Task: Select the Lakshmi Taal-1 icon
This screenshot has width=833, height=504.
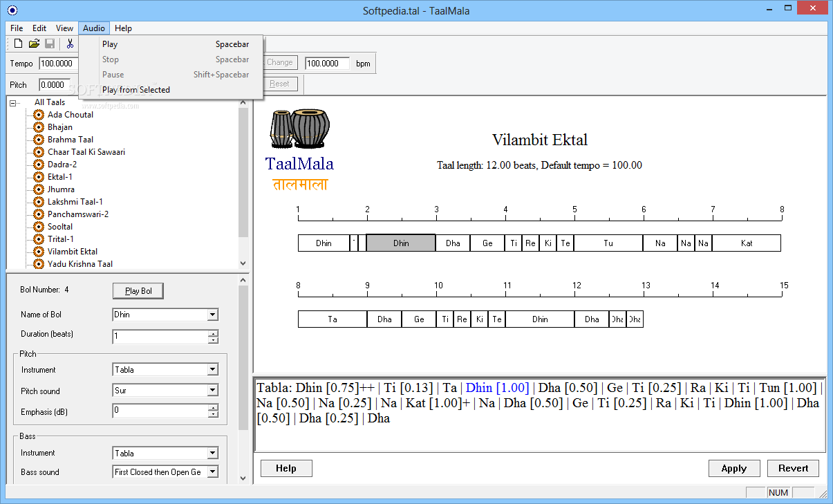Action: (39, 202)
